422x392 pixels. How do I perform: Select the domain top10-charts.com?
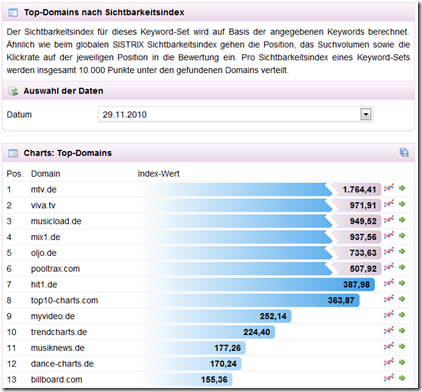pyautogui.click(x=64, y=300)
